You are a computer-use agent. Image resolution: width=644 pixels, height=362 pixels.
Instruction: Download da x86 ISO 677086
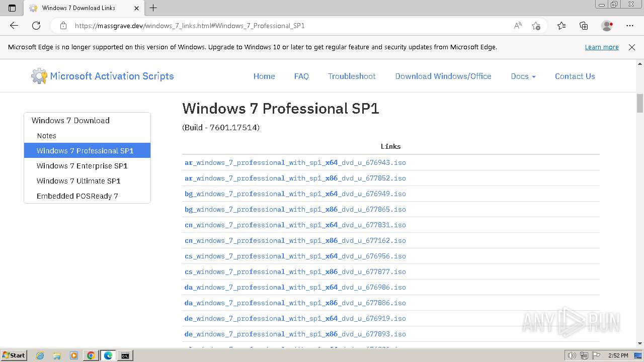point(295,303)
